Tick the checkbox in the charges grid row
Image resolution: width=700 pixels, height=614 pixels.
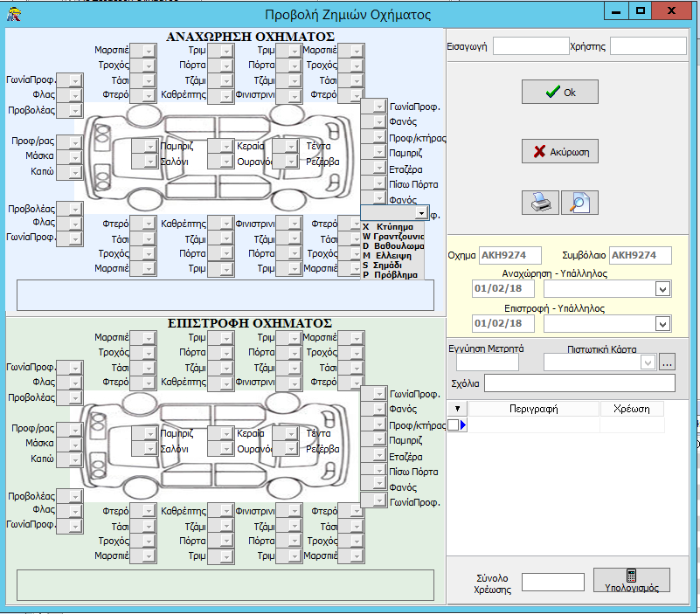(453, 425)
